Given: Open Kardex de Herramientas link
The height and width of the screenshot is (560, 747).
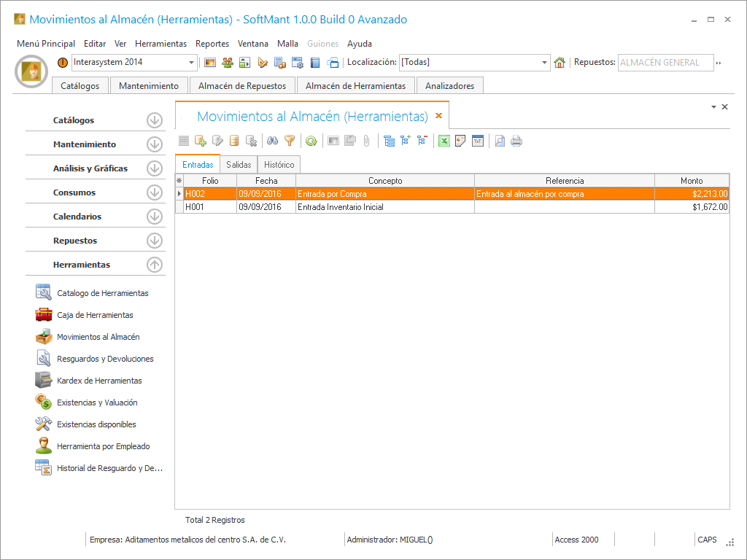Looking at the screenshot, I should (x=99, y=381).
